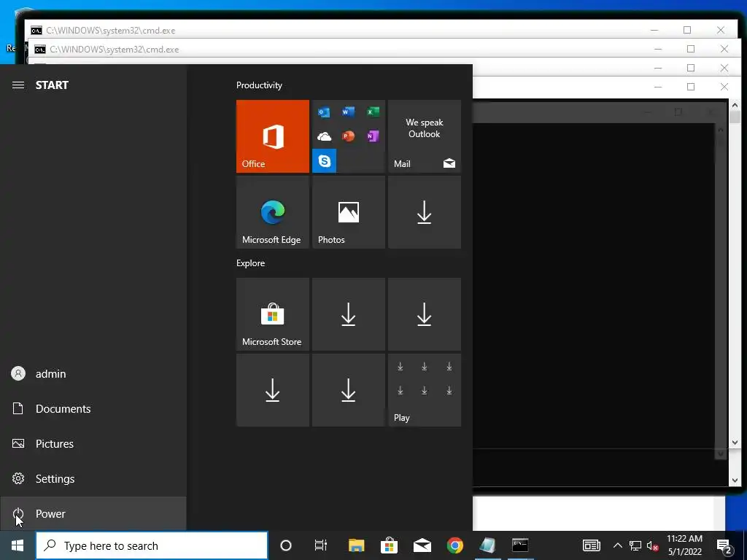Viewport: 747px width, 560px height.
Task: Open the Microsoft Store tile
Action: [x=273, y=314]
